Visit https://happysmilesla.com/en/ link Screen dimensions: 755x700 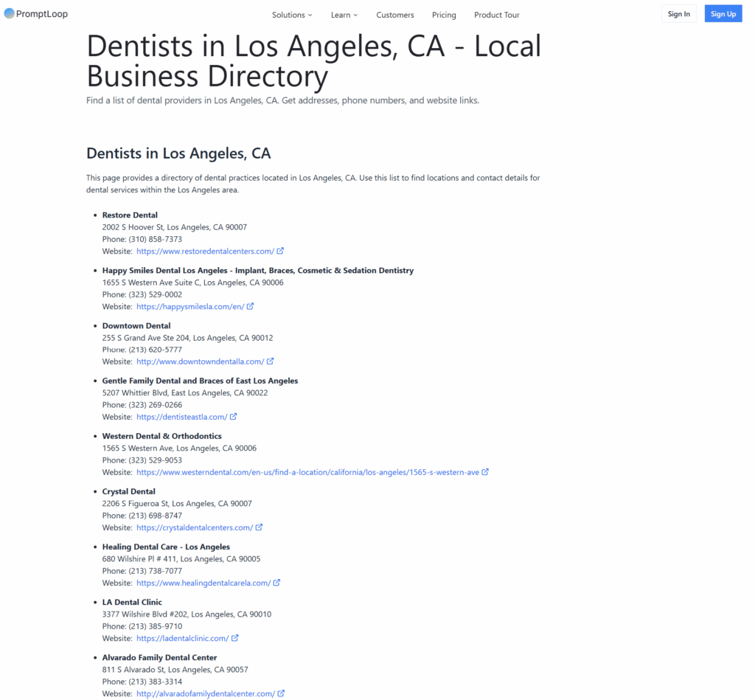click(x=190, y=306)
